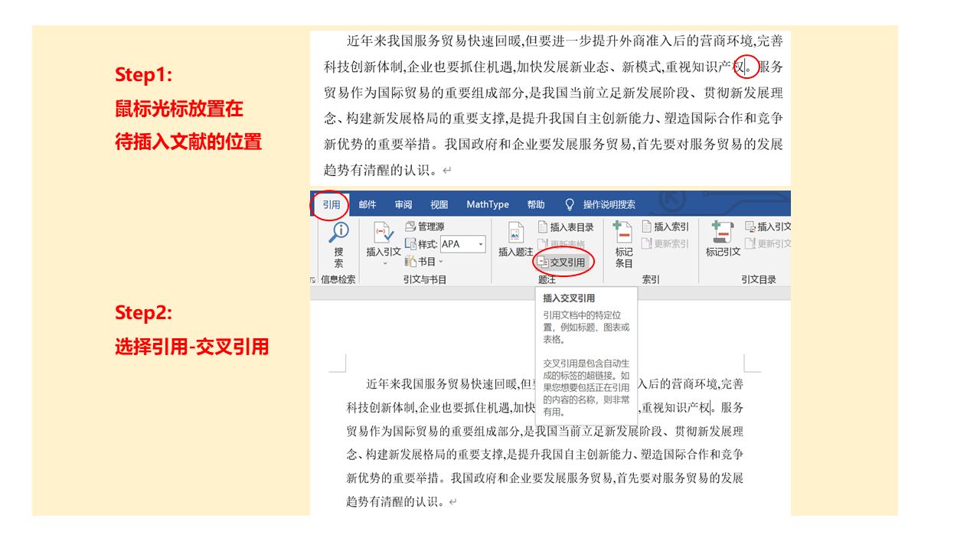
Task: Place cursor after 产权 in top paragraph
Action: (745, 67)
